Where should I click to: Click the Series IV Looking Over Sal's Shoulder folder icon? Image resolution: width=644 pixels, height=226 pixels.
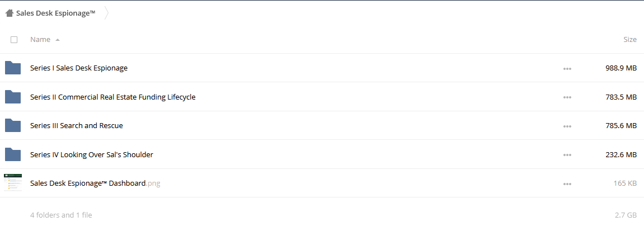(13, 154)
